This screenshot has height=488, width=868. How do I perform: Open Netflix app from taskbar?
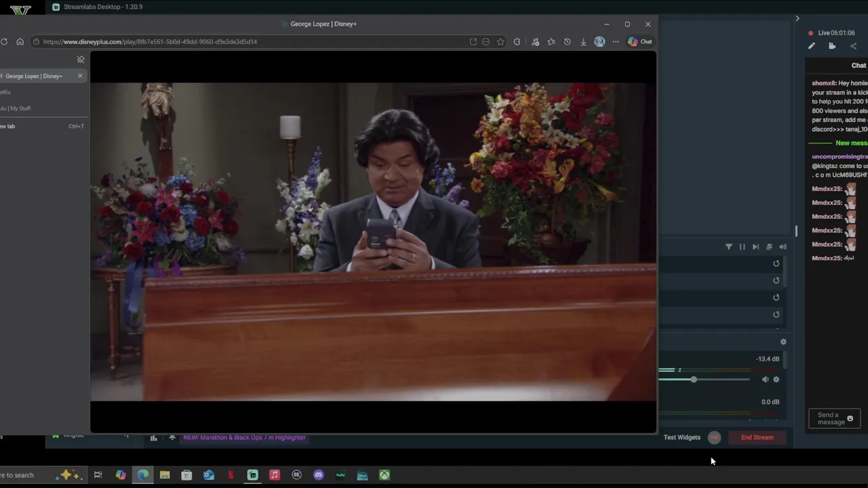231,475
